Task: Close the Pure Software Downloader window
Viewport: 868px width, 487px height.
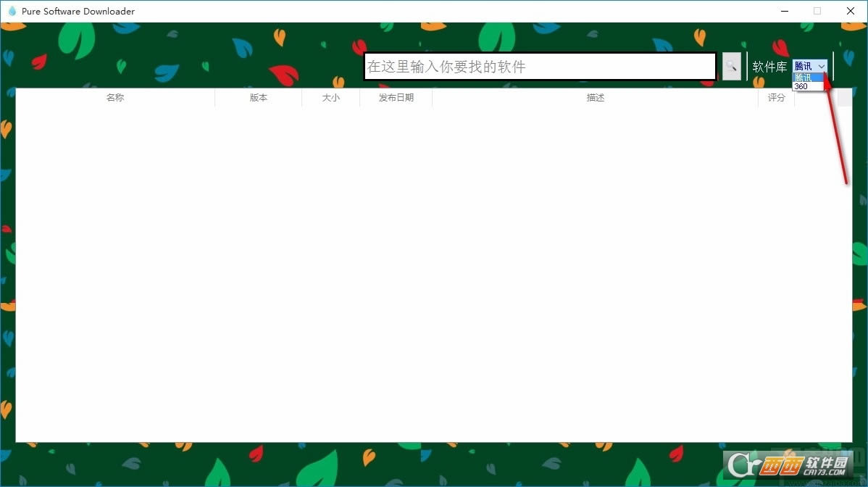Action: point(851,11)
